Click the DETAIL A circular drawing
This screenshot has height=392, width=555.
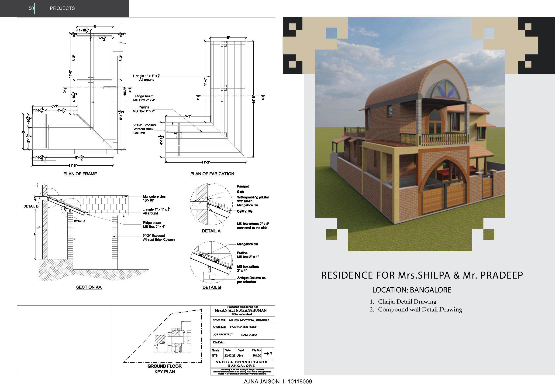point(211,204)
